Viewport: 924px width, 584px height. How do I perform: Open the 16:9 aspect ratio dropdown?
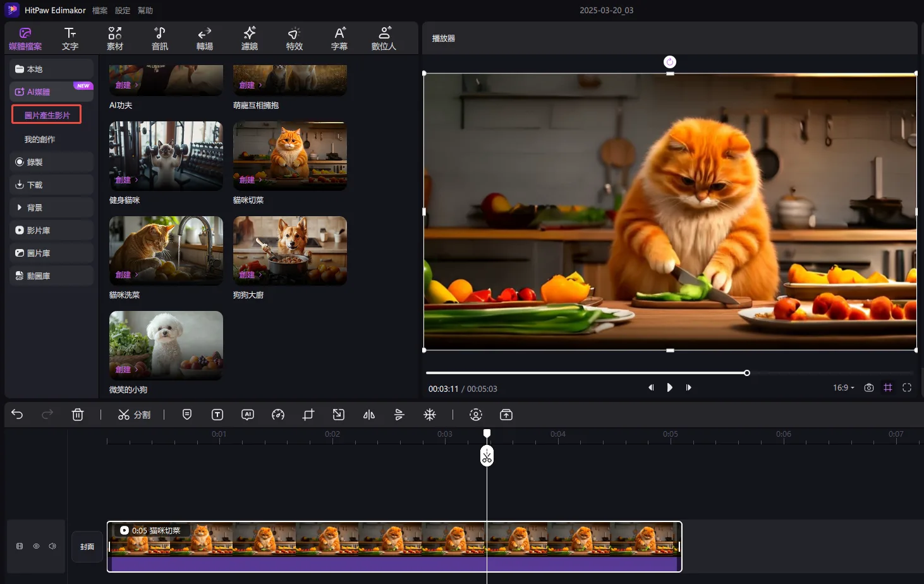[843, 387]
